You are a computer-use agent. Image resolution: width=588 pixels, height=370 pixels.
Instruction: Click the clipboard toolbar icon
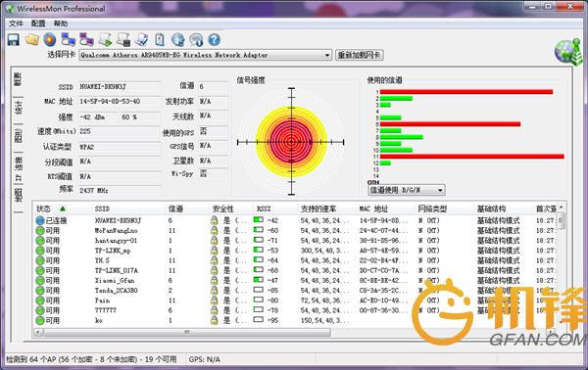coord(160,40)
